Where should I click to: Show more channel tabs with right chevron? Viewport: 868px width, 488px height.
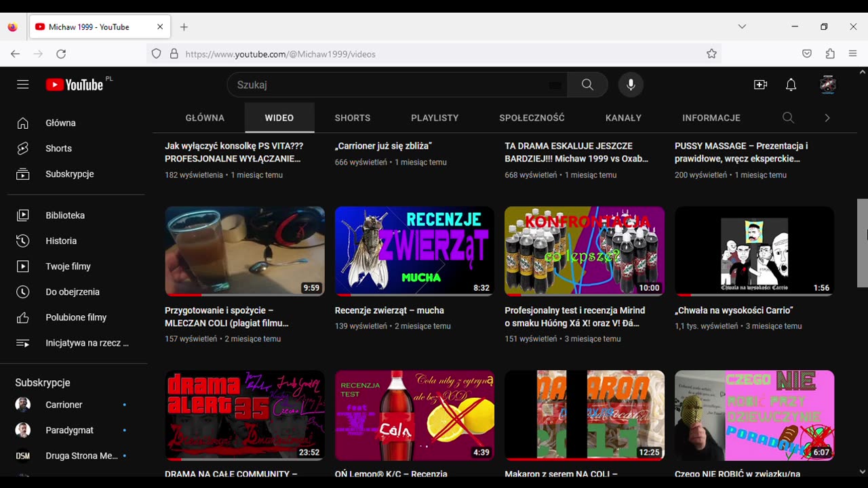(x=827, y=118)
